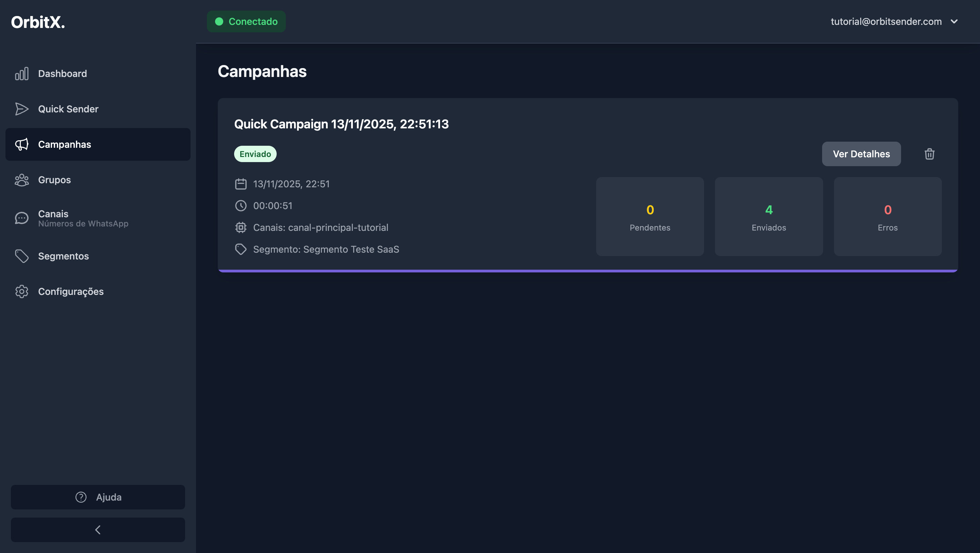Click the calendar icon beside the campaign date

(x=241, y=184)
